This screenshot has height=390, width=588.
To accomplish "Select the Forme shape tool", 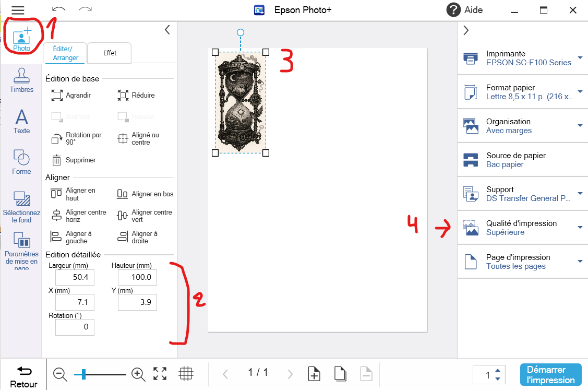I will coord(21,162).
